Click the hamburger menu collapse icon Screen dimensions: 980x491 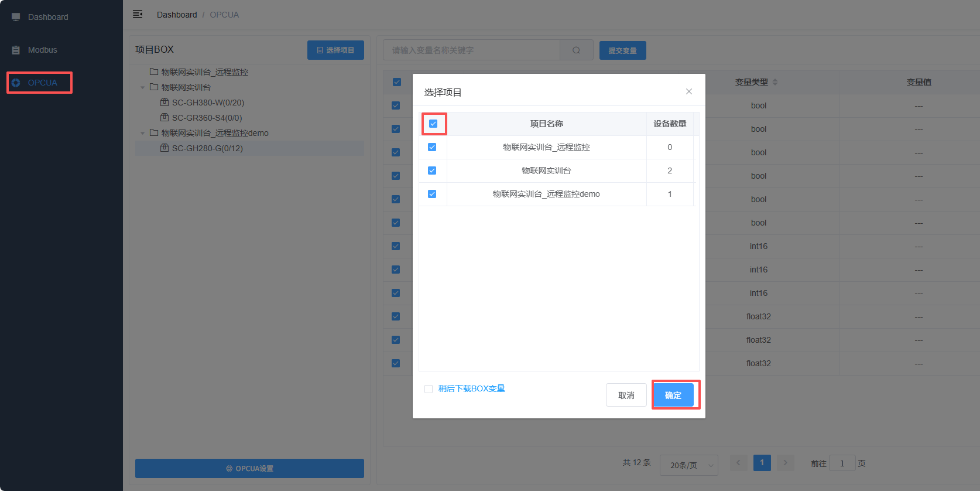pos(138,14)
